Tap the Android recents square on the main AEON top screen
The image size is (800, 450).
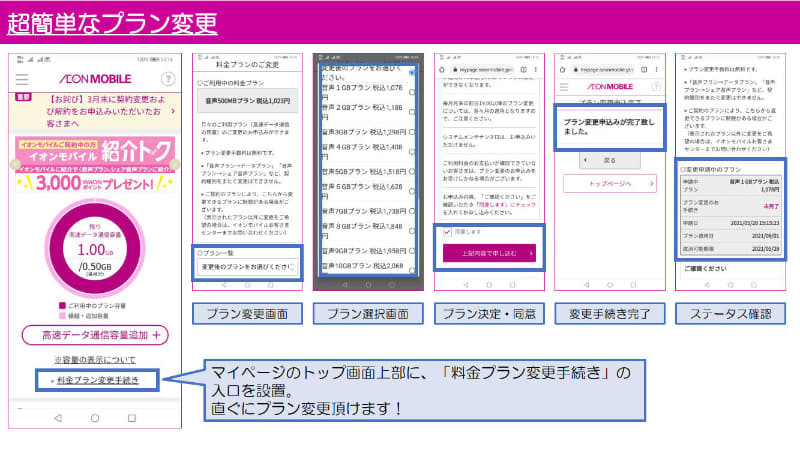(132, 418)
